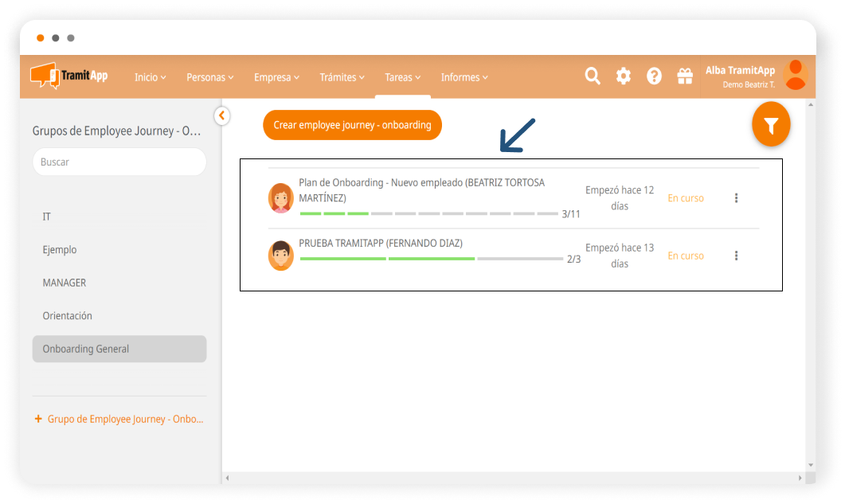Click the TramitApp logo
Viewport: 845px width, 504px height.
(69, 76)
